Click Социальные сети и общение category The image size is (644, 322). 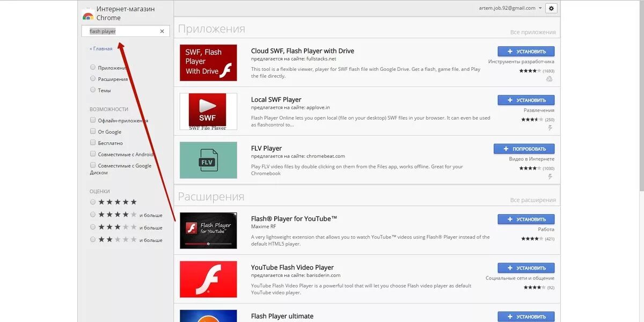520,278
